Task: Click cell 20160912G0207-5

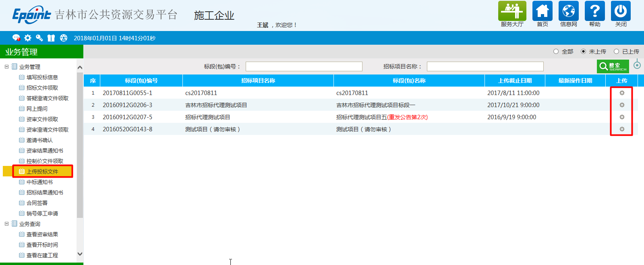Action: coord(127,117)
